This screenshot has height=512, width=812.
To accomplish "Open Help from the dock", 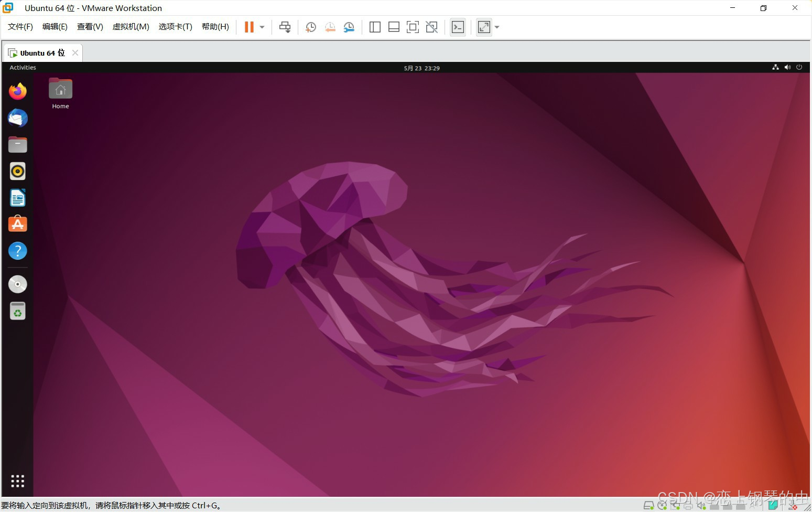I will [x=18, y=251].
